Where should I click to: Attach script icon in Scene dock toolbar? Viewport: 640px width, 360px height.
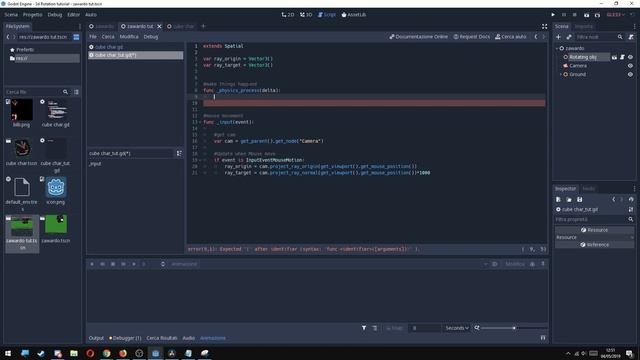click(631, 37)
